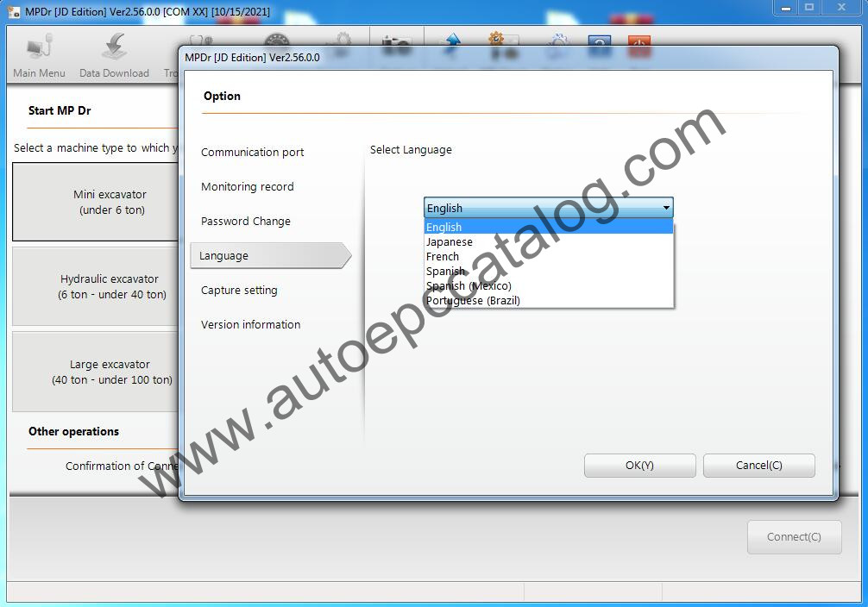Click the 'Option' dialog heading

click(x=222, y=97)
